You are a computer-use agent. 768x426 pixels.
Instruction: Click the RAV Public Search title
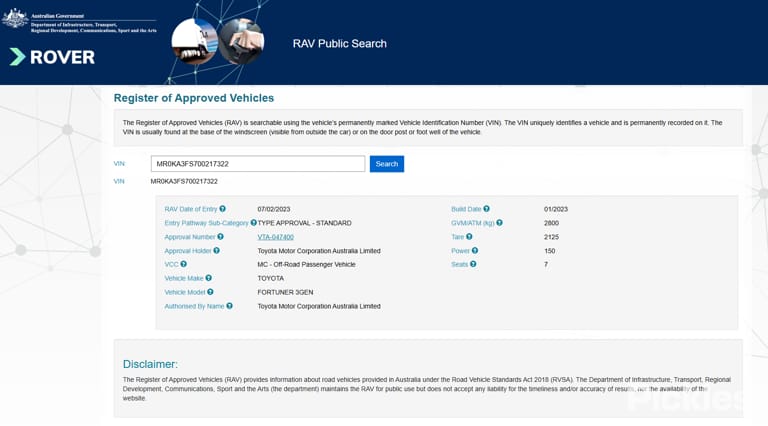(x=339, y=44)
